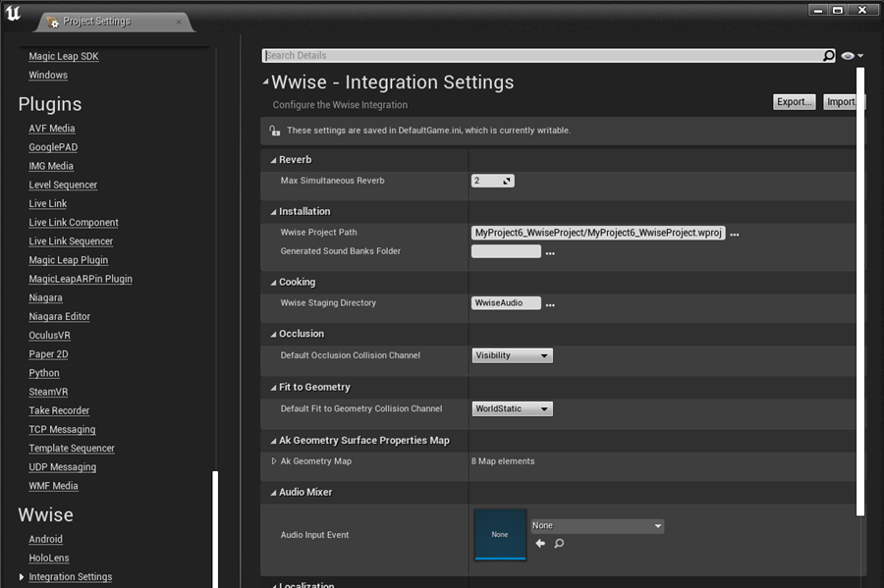Click the Max Simultaneous Reverb spinner arrow

(x=506, y=181)
